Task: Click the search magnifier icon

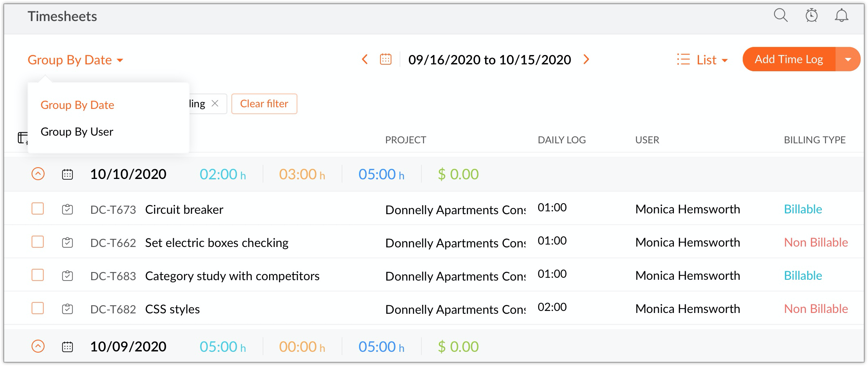Action: (x=780, y=16)
